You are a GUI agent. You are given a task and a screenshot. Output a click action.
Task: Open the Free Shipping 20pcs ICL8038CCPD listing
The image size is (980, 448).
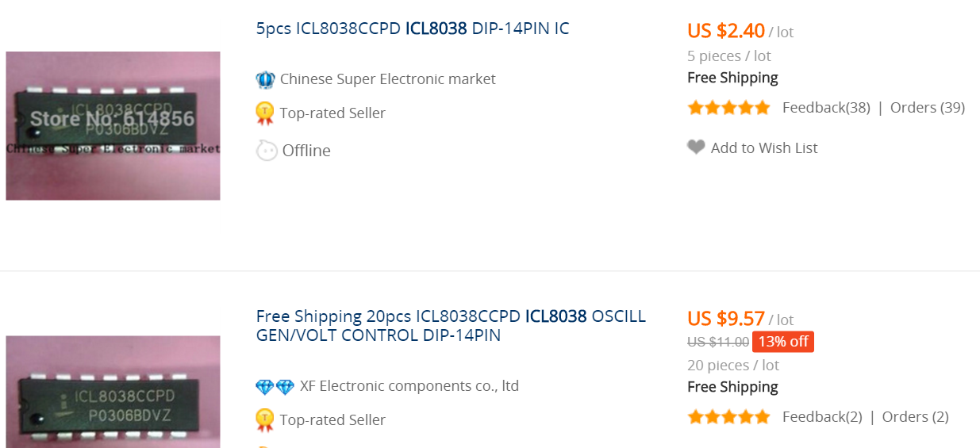451,326
